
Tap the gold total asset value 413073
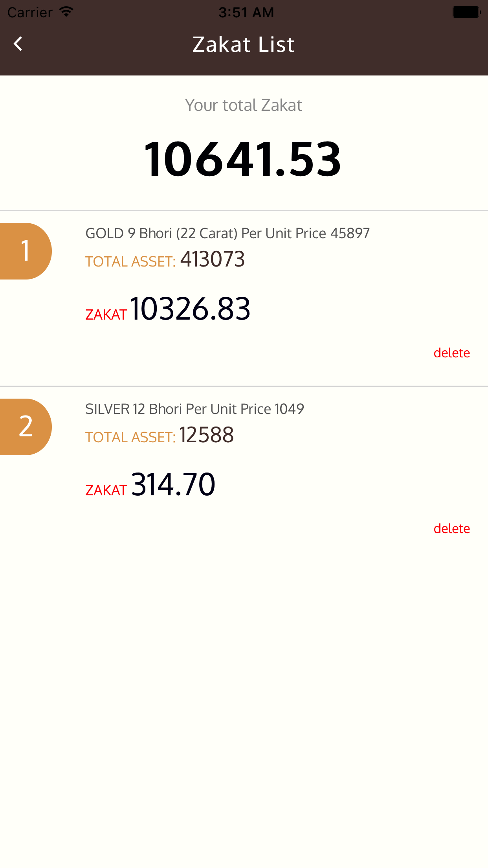click(x=213, y=259)
